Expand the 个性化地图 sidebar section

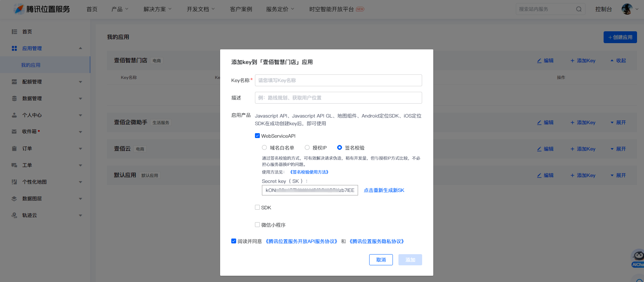click(80, 182)
